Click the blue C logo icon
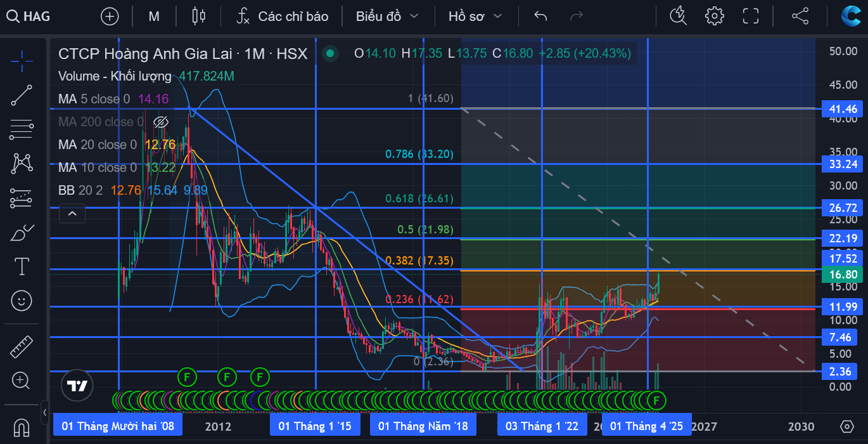868x444 pixels. point(850,16)
